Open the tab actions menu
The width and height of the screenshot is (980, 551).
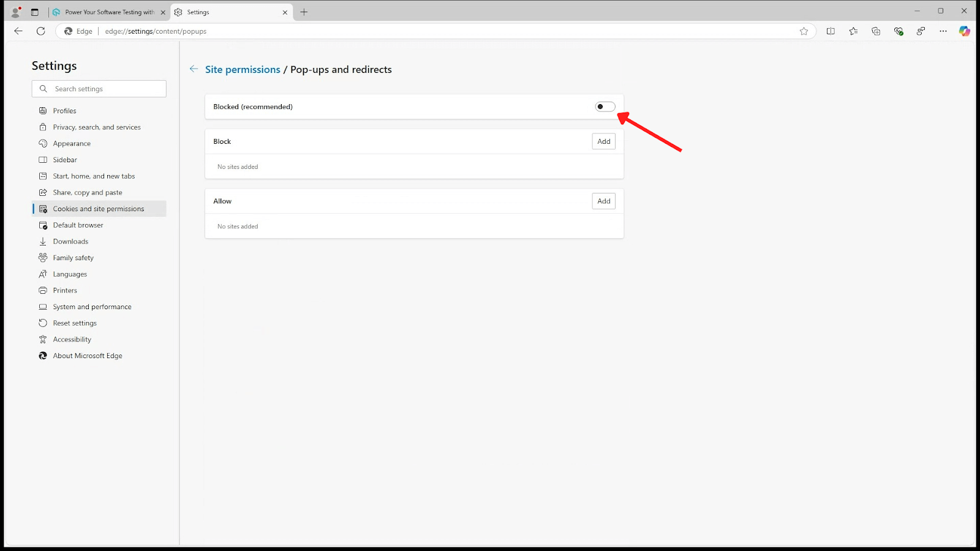[35, 12]
